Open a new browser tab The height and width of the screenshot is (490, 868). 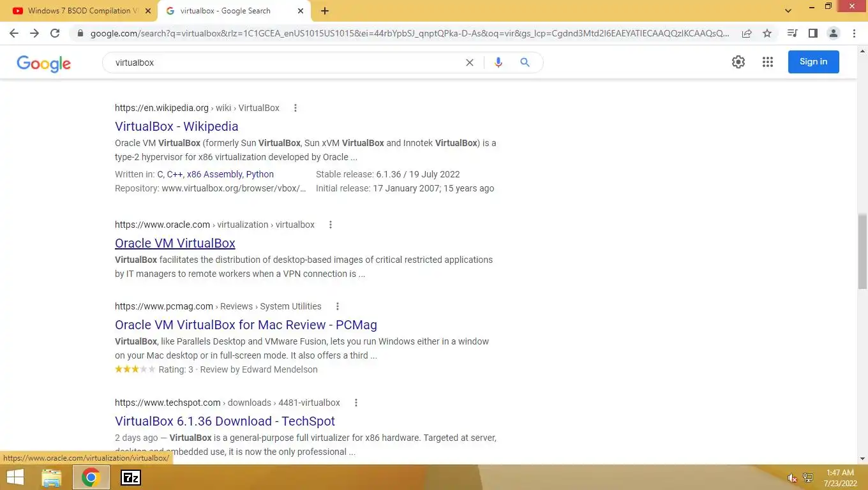pos(325,11)
